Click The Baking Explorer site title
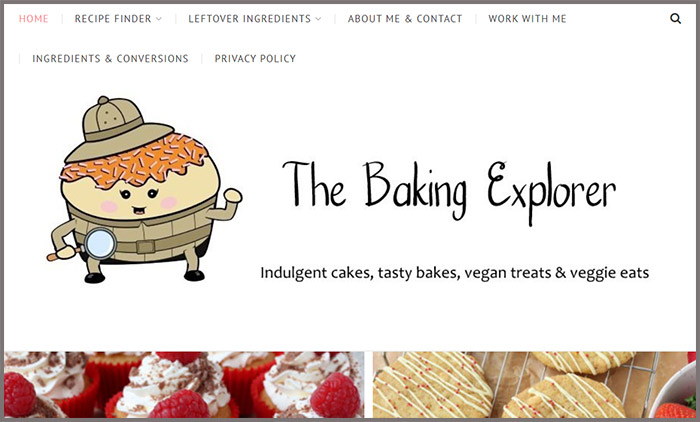Screen dimensions: 700x422 449,191
